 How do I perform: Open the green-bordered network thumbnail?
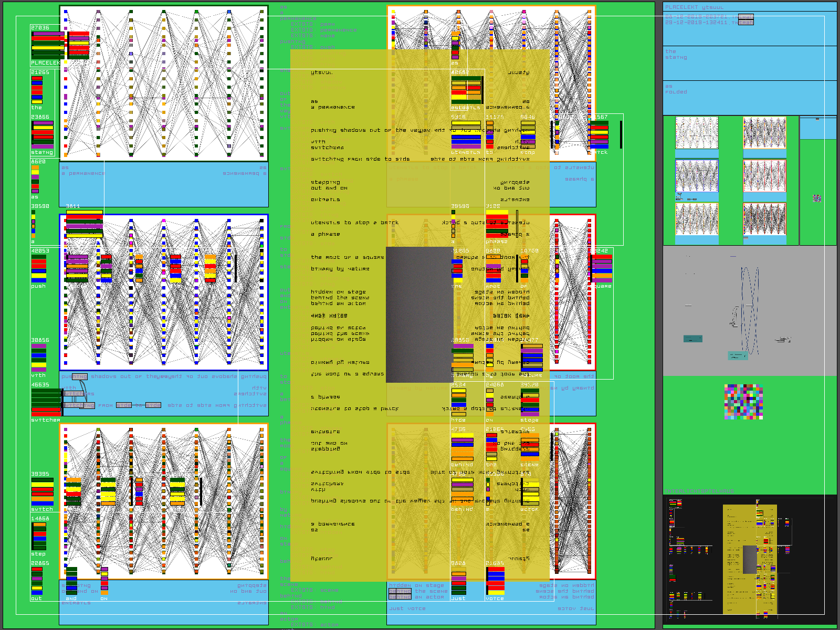(x=696, y=133)
